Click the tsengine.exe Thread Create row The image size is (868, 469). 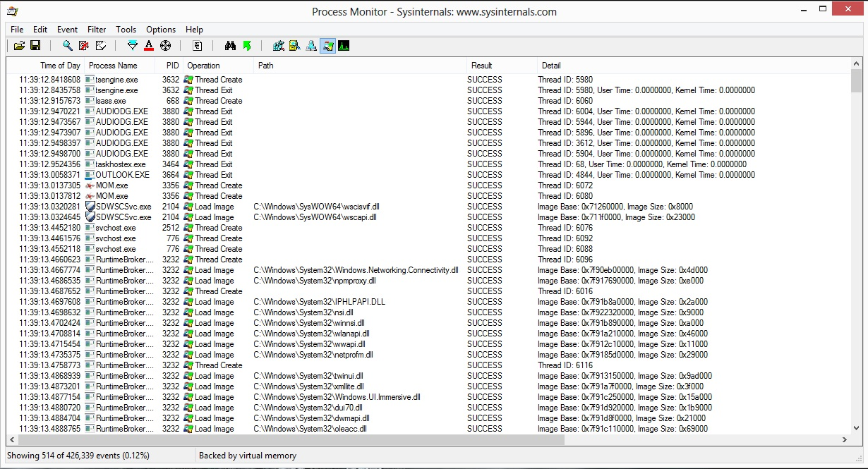click(428, 80)
